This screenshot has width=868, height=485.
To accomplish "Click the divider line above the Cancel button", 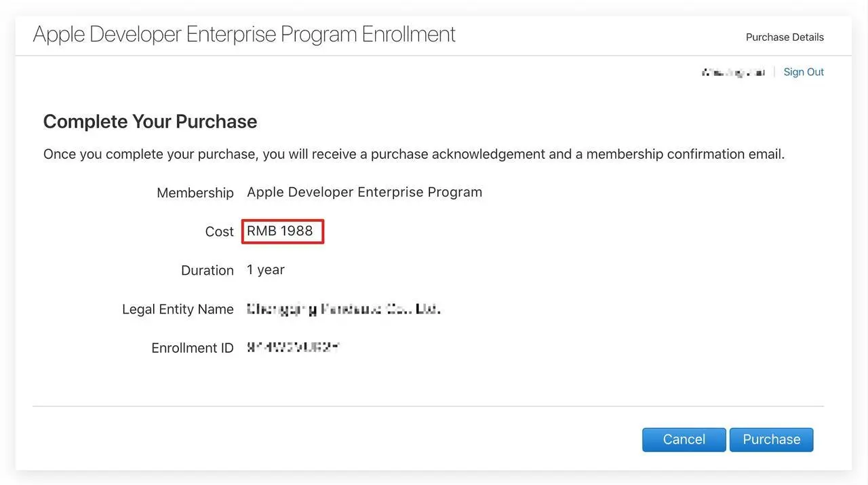I will (x=428, y=406).
